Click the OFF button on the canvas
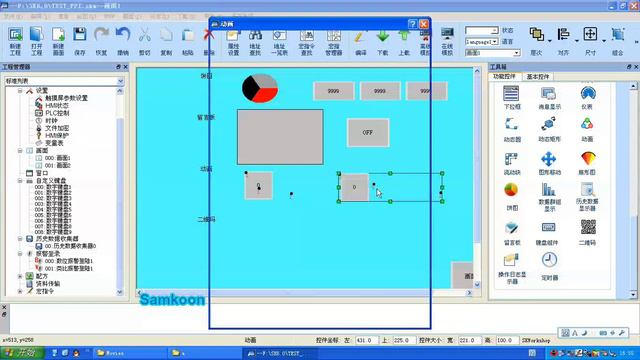 tap(368, 133)
